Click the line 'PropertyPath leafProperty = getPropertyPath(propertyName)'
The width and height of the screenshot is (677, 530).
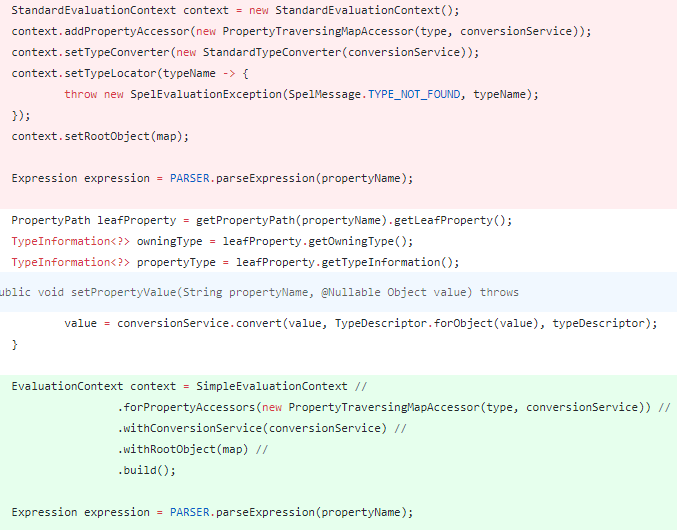(x=262, y=221)
